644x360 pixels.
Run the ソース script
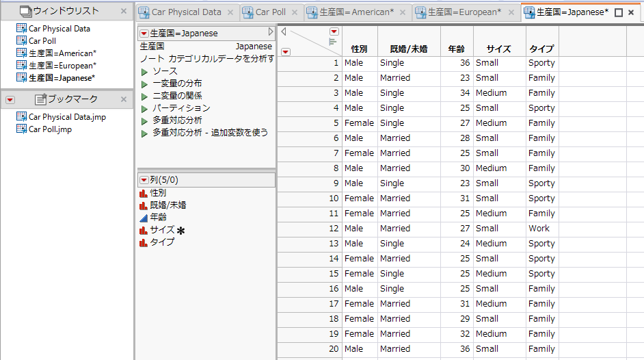pyautogui.click(x=144, y=73)
